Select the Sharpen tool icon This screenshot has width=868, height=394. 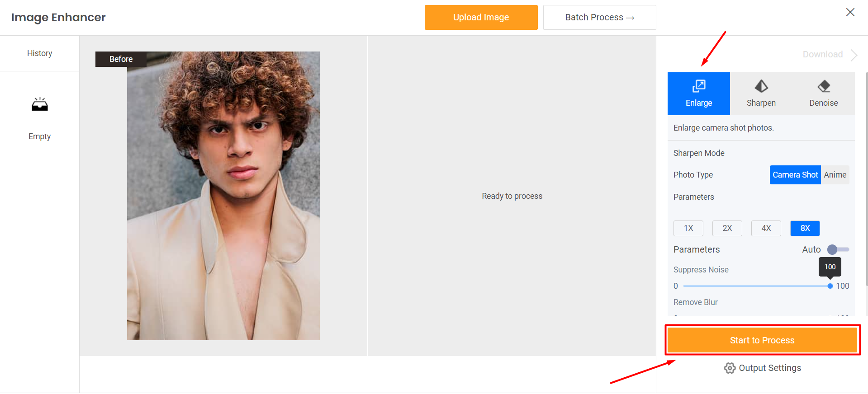[761, 86]
